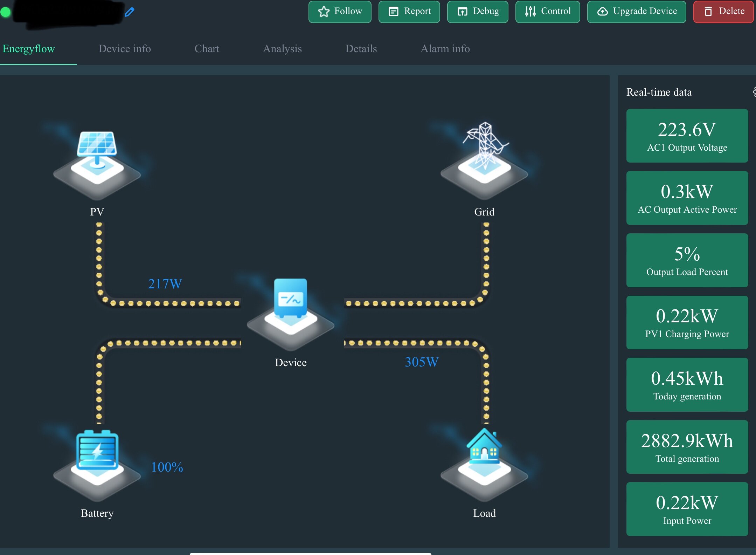The image size is (756, 555).
Task: Click the green online status dot
Action: pyautogui.click(x=5, y=12)
